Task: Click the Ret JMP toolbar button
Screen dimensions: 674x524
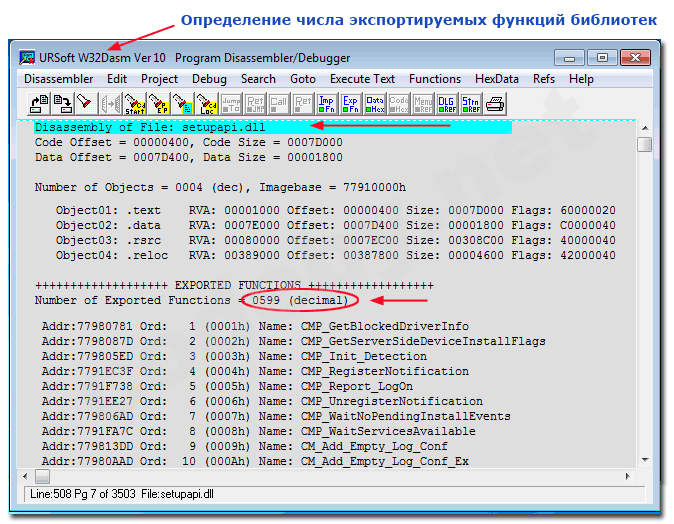Action: (x=255, y=104)
